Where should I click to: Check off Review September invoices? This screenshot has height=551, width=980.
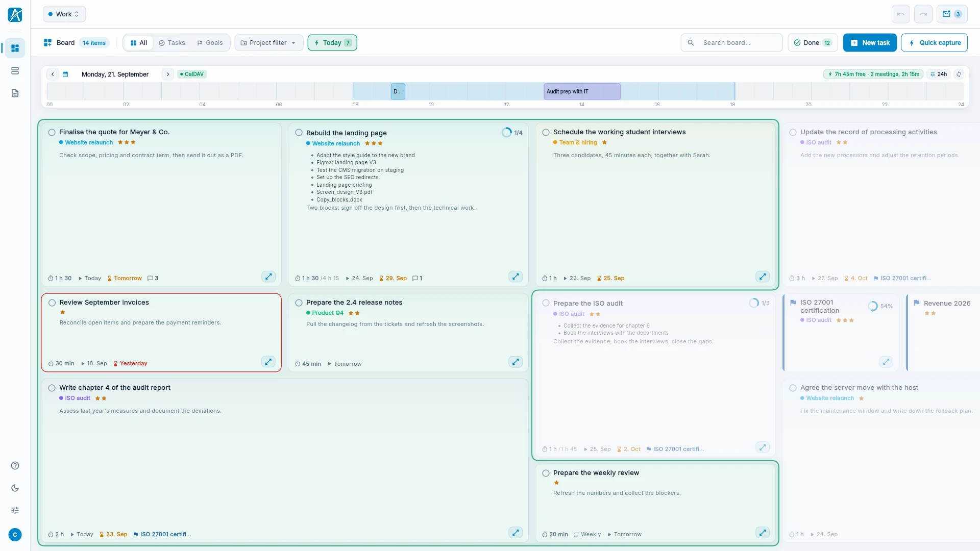tap(52, 303)
